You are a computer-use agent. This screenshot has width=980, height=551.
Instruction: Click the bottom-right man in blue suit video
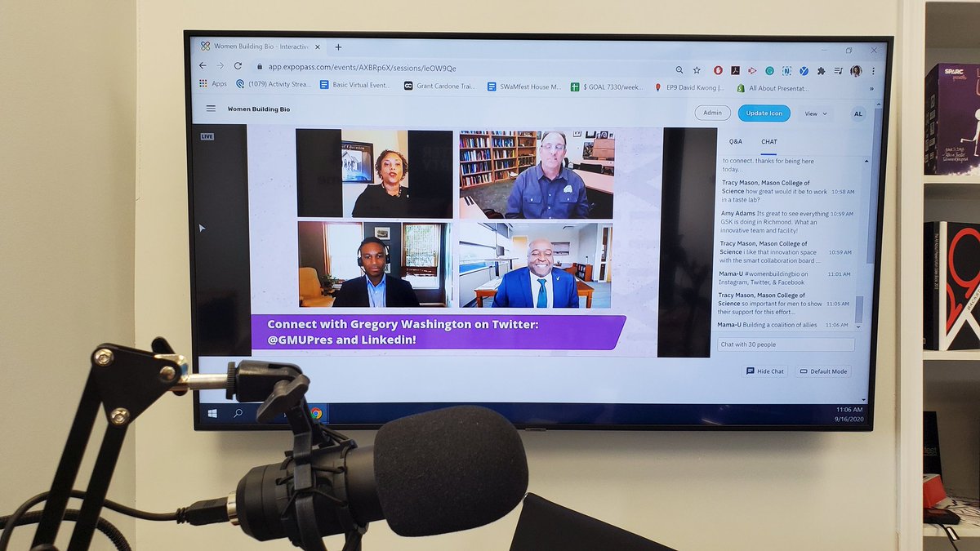(535, 265)
